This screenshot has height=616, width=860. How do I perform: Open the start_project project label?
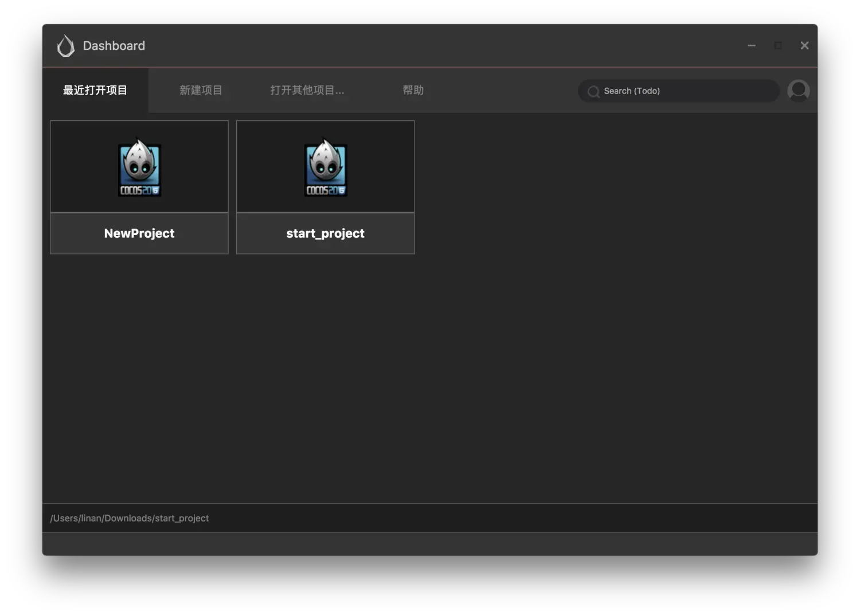click(326, 233)
